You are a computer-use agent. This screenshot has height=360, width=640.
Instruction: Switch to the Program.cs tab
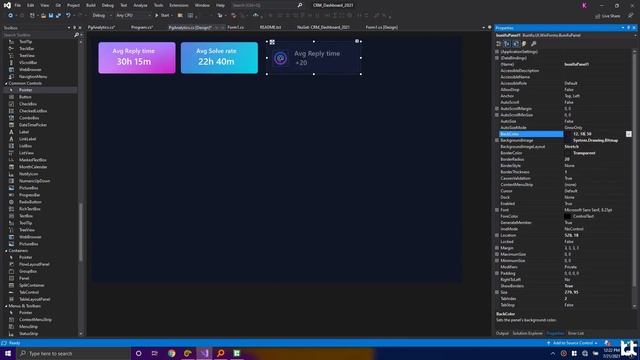point(142,27)
